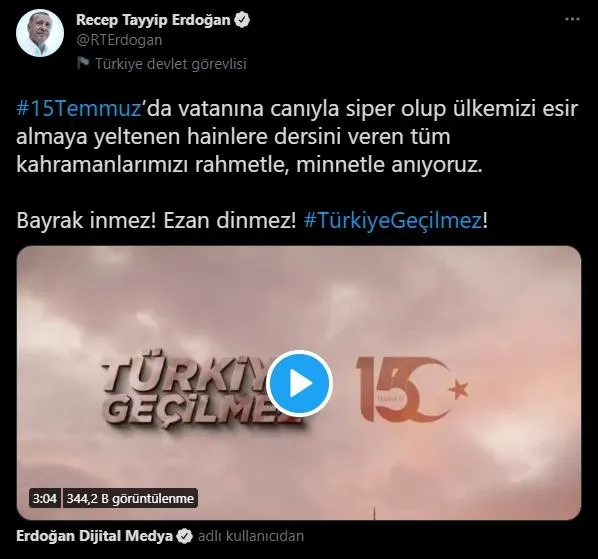This screenshot has height=559, width=598.
Task: Open the Recep Tayyip Erdoğan display name
Action: coord(153,20)
